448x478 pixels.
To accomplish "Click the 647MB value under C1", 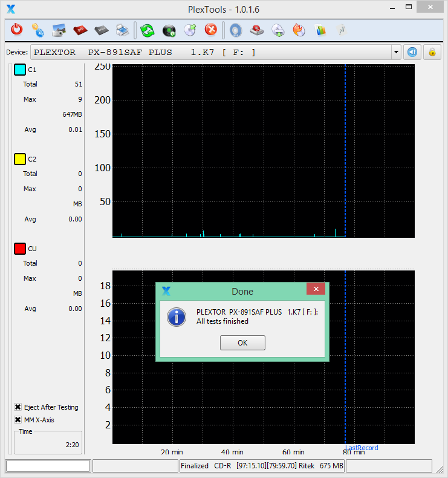I will tap(72, 114).
